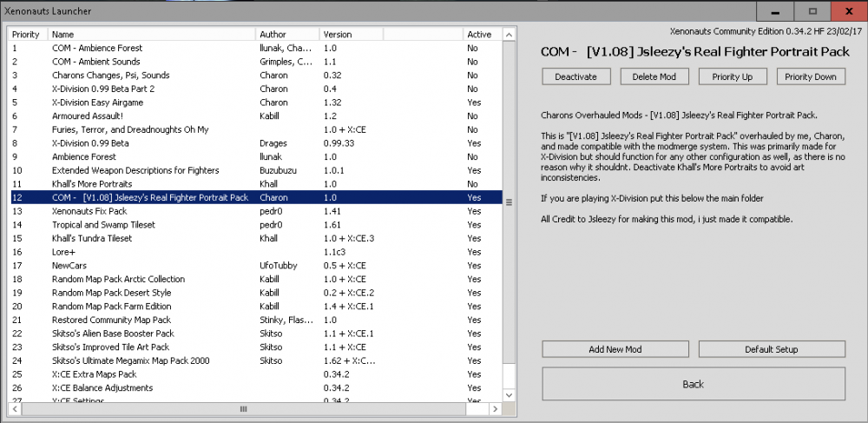Click author UfoTubby cell
The height and width of the screenshot is (423, 868).
click(x=279, y=265)
